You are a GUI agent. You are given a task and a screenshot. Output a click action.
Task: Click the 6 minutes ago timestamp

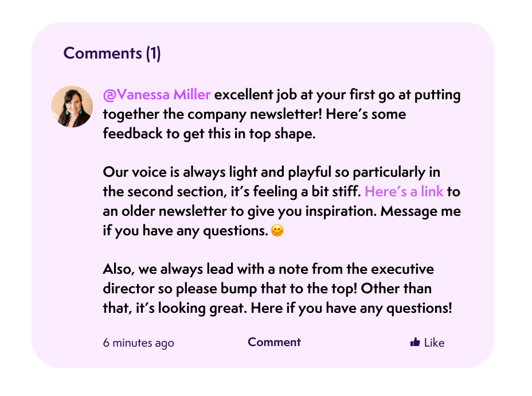click(138, 343)
